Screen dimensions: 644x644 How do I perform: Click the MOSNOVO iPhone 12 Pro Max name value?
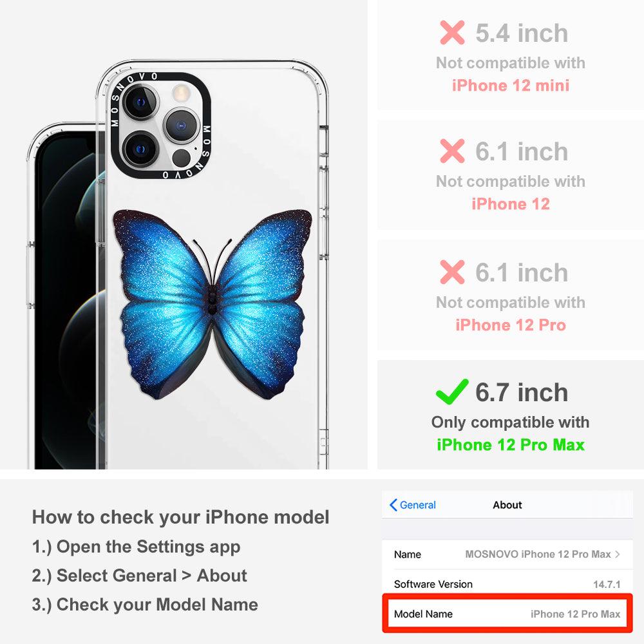(x=538, y=554)
